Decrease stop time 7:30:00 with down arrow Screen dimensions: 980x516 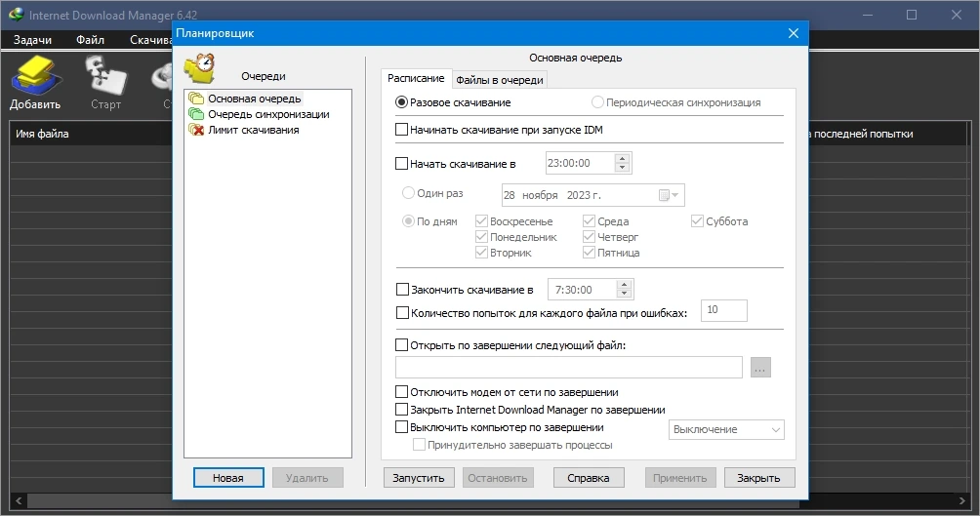click(624, 294)
